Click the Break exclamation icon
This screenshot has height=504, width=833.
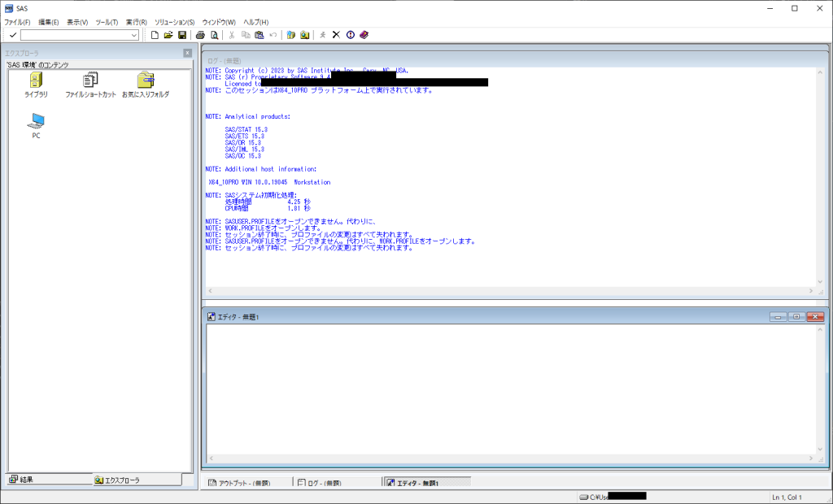[350, 35]
